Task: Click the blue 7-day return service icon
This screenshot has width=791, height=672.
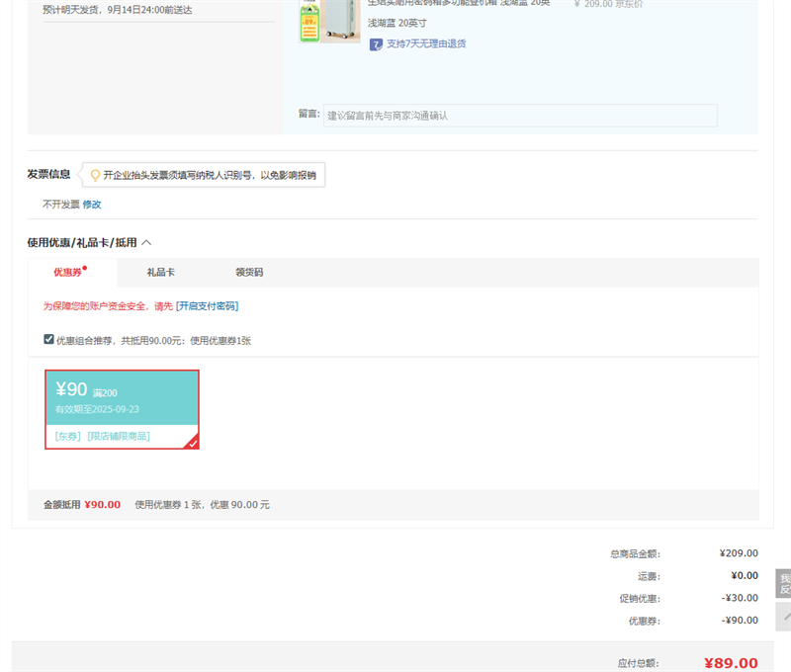Action: (374, 43)
